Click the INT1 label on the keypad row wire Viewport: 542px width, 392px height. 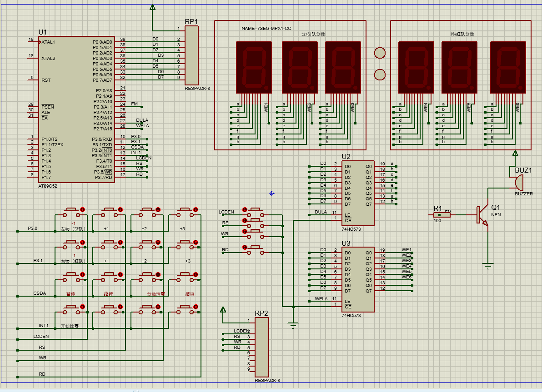tap(44, 325)
